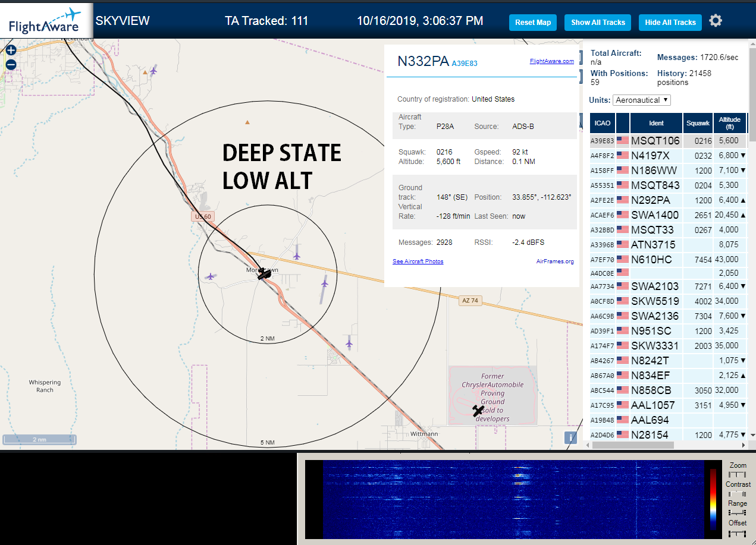The width and height of the screenshot is (756, 545).
Task: Click brown triangle marker above DEEP STATE text
Action: click(247, 122)
